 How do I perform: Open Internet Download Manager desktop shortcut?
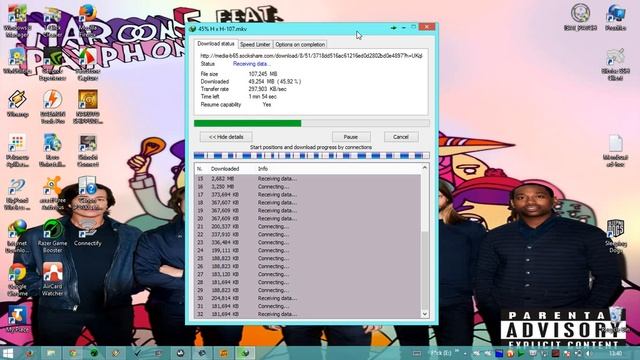(x=17, y=236)
